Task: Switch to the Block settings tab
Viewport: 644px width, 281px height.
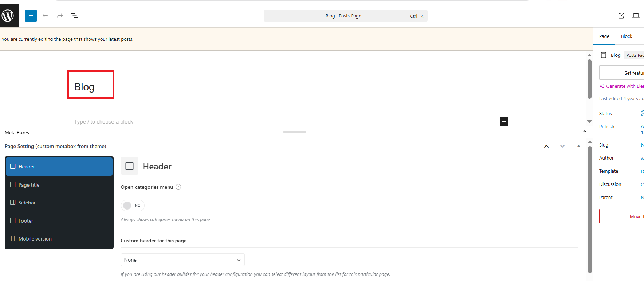Action: click(x=627, y=36)
